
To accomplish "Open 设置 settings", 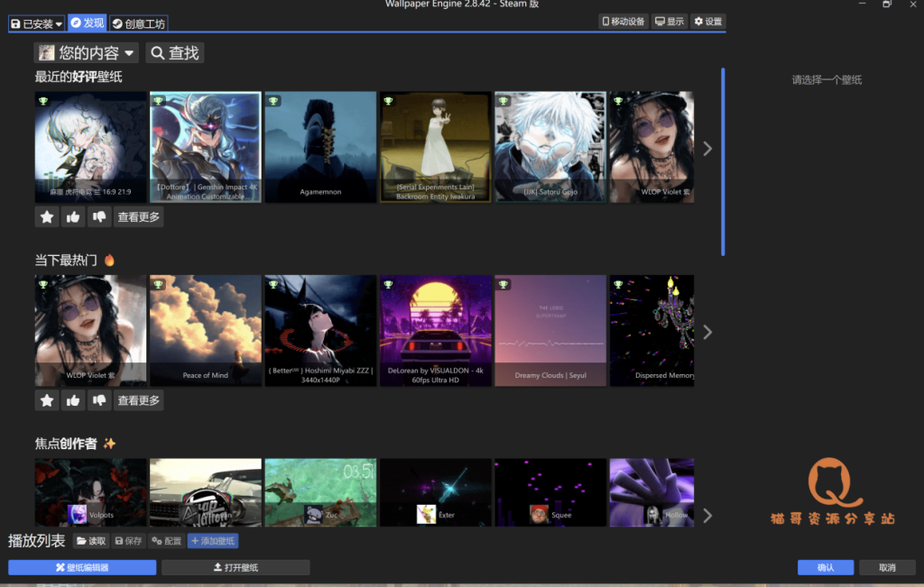I will pos(707,22).
